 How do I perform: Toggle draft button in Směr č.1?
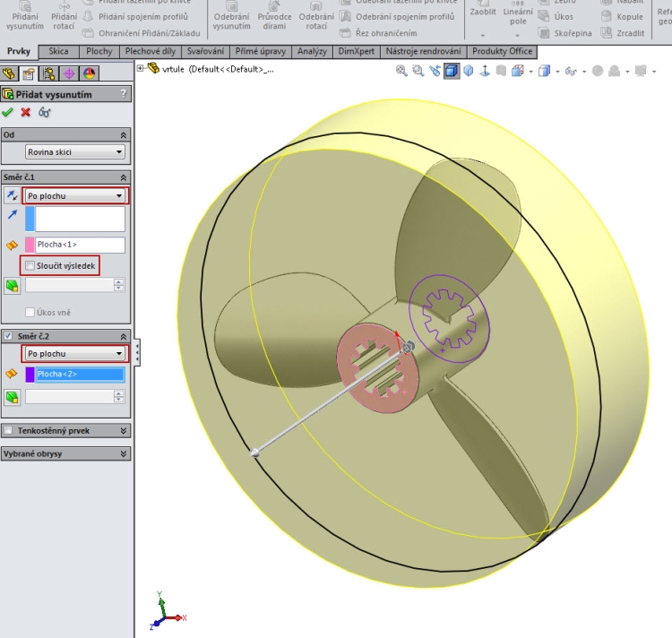click(12, 285)
